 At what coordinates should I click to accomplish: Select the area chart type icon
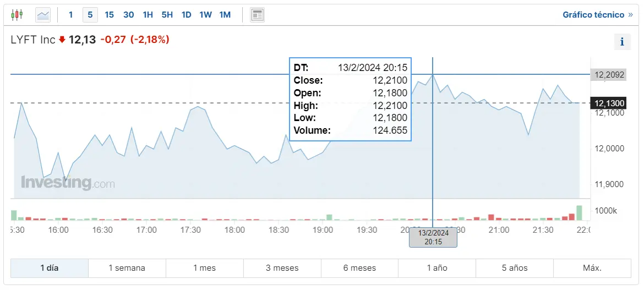point(43,15)
